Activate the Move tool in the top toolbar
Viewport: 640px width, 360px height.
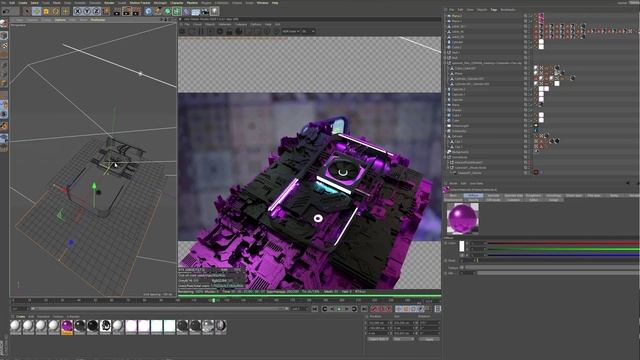pos(36,11)
